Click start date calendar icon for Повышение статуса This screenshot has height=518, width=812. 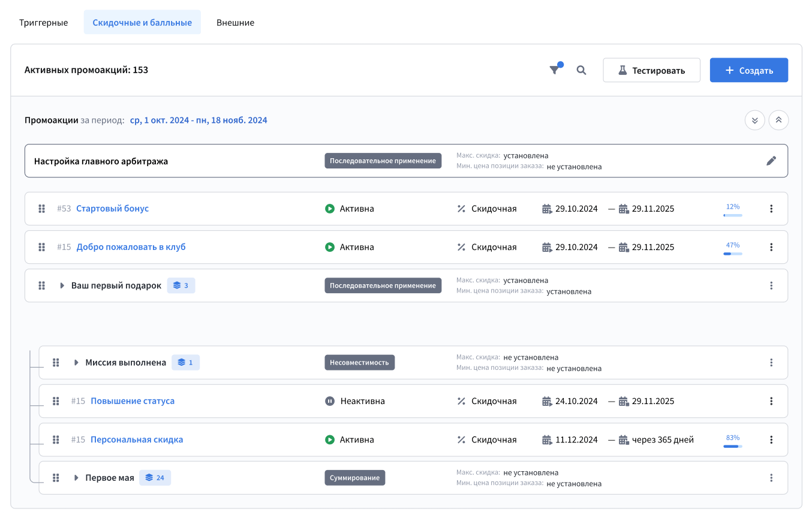[x=546, y=401]
